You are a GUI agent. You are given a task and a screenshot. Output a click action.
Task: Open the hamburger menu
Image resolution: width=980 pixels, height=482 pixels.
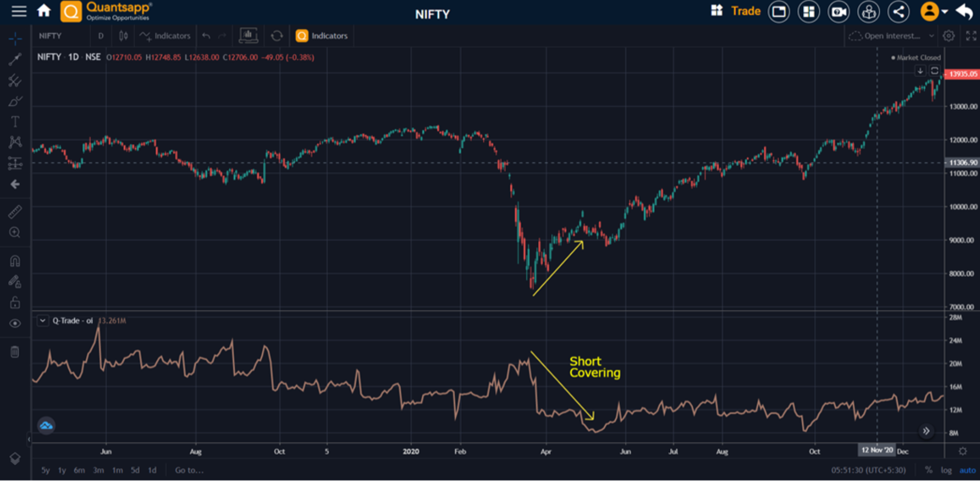[x=19, y=11]
